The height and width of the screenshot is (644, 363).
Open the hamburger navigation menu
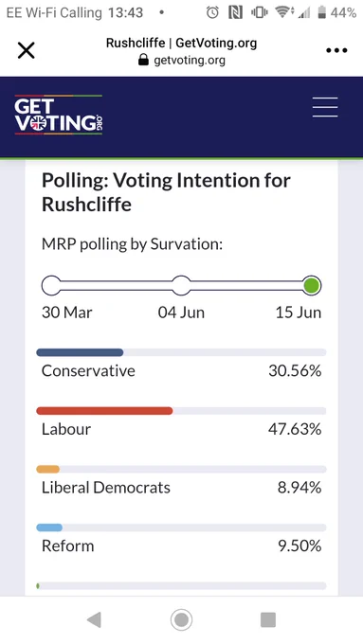click(325, 107)
